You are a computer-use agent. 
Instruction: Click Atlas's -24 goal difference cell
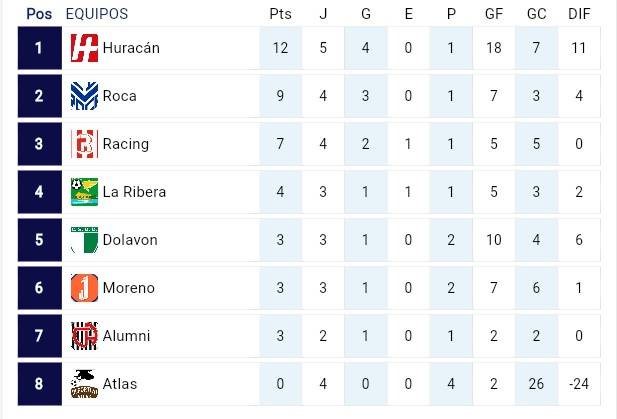tap(579, 384)
